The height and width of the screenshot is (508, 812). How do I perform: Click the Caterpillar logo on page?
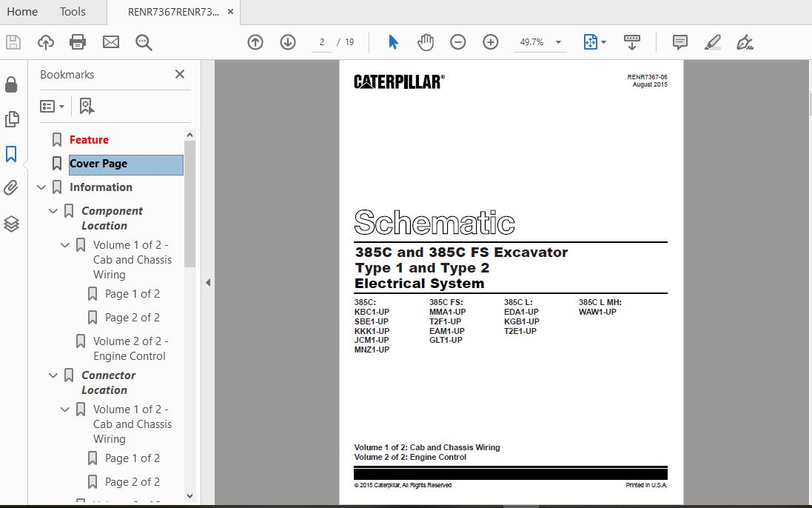click(399, 81)
